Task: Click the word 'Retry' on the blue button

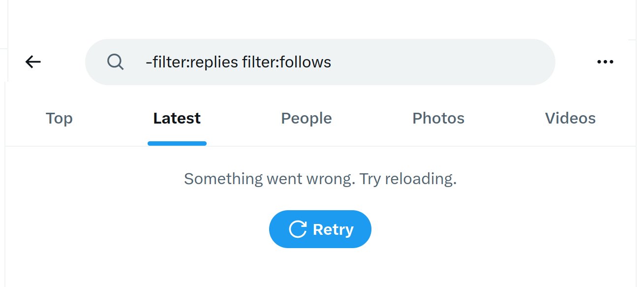Action: tap(333, 229)
